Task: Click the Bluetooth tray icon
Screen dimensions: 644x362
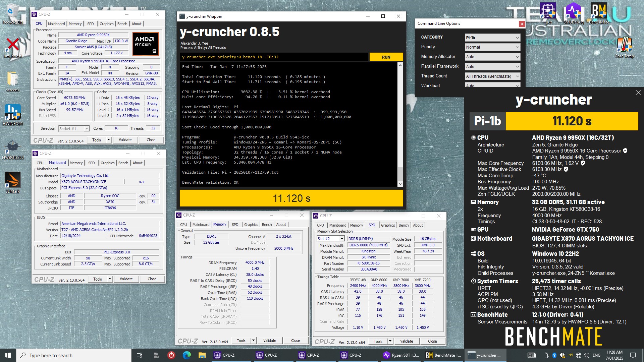Action: 554,355
